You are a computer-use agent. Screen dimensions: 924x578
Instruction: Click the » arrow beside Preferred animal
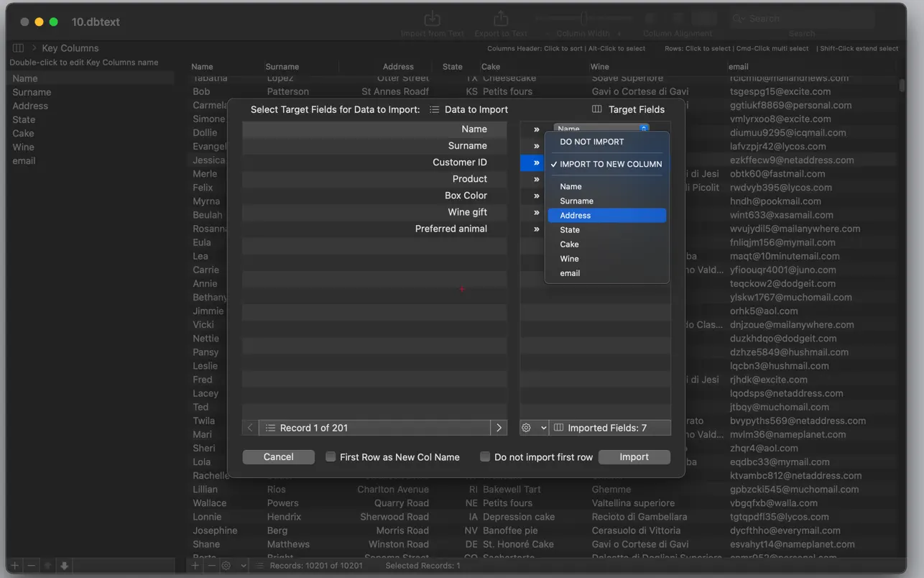[536, 229]
